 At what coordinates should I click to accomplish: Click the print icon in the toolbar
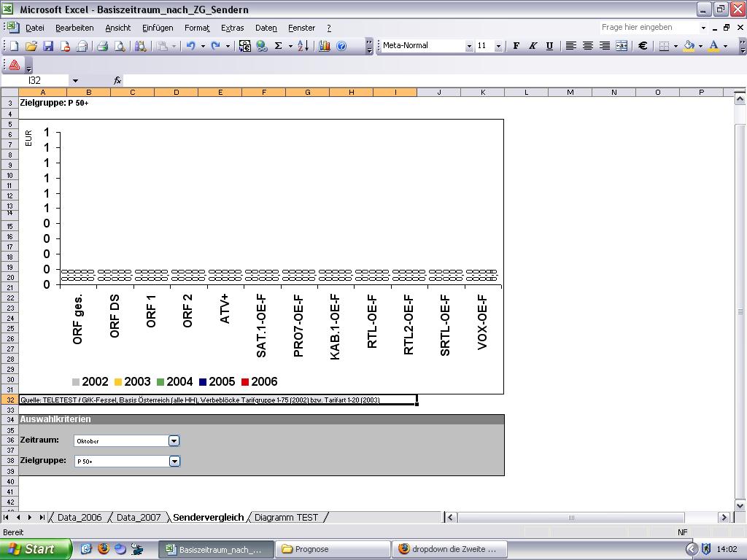click(x=102, y=46)
